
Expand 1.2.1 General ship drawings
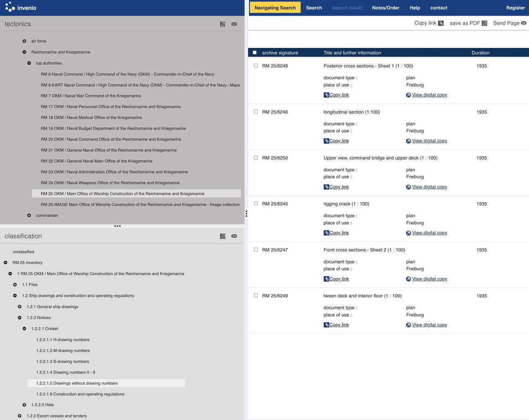19,307
